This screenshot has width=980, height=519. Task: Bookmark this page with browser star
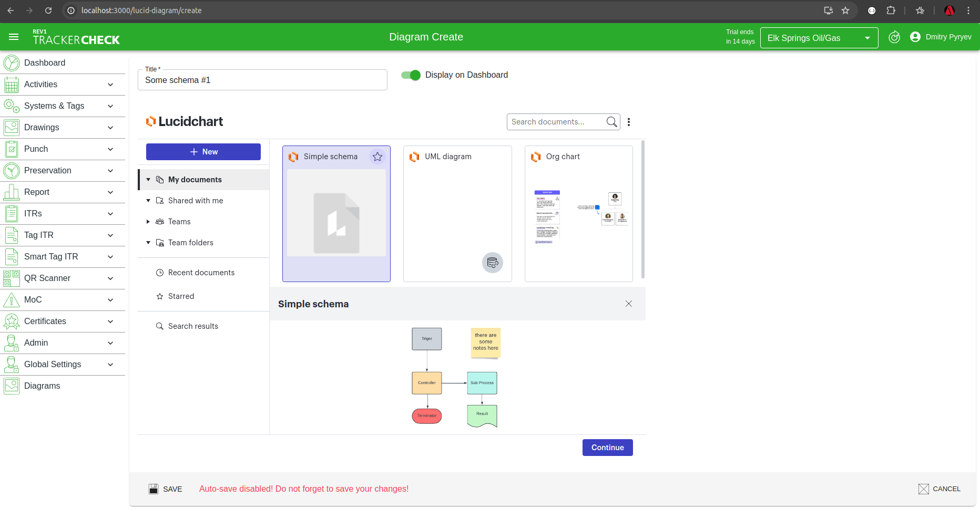[x=845, y=11]
